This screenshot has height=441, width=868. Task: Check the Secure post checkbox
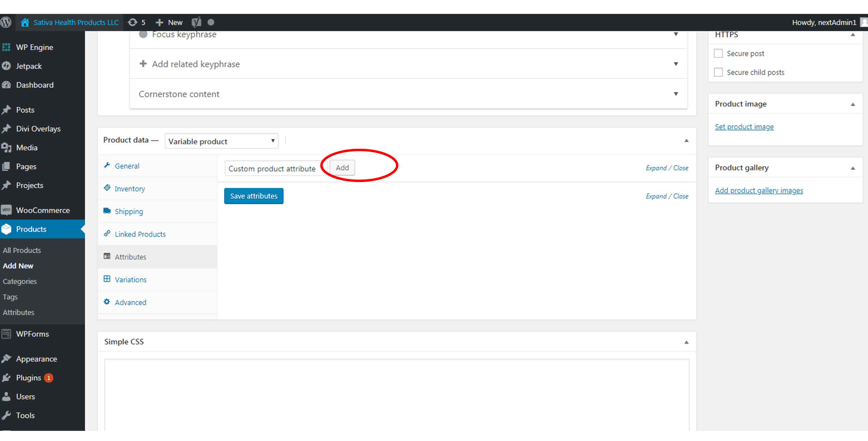click(718, 53)
